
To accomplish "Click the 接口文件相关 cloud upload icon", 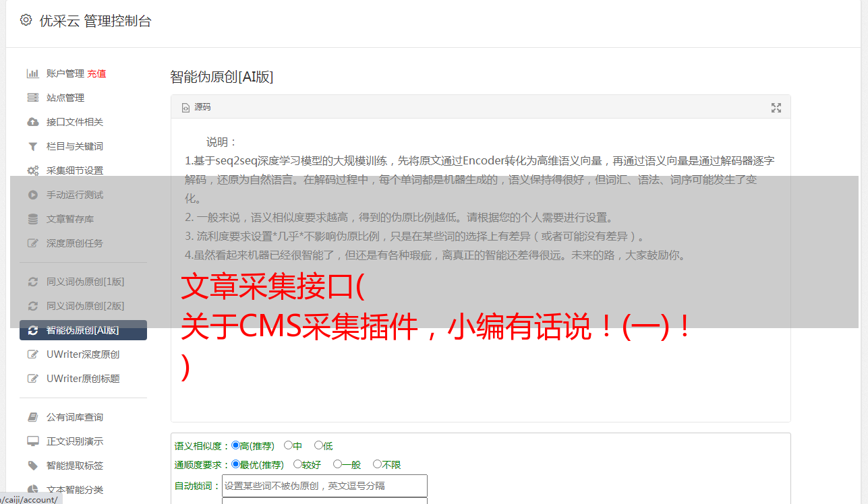I will coord(32,122).
